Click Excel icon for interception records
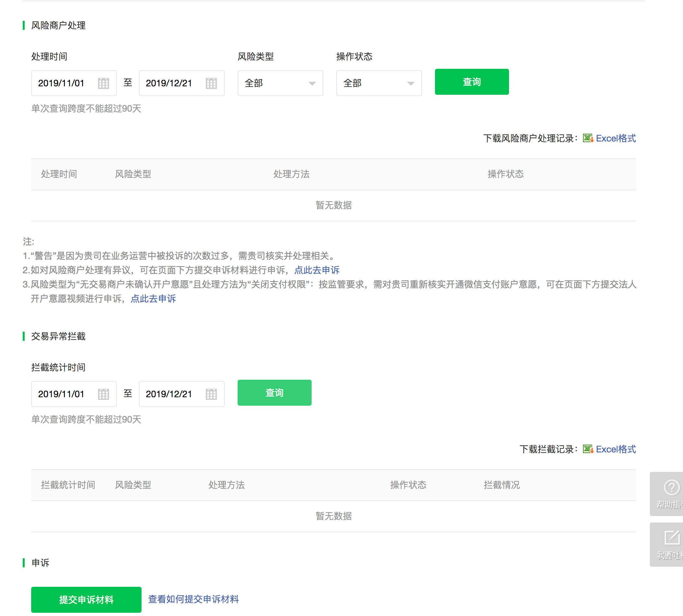 588,449
